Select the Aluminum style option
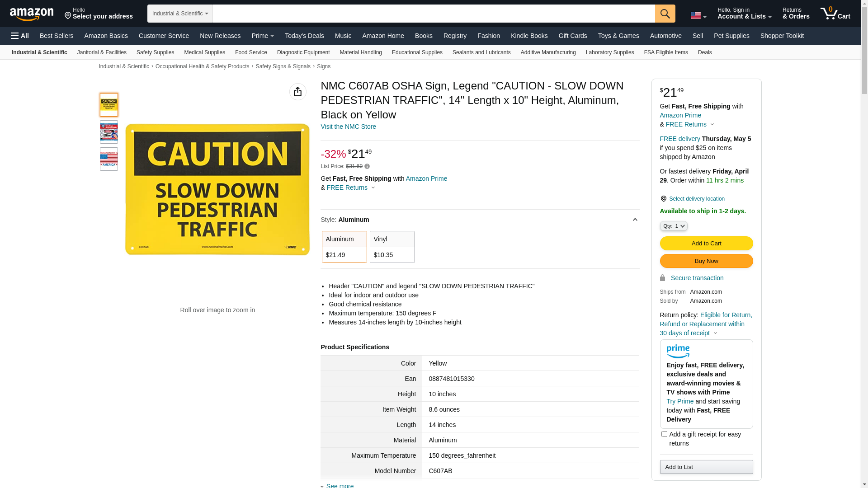The image size is (868, 488). point(344,247)
